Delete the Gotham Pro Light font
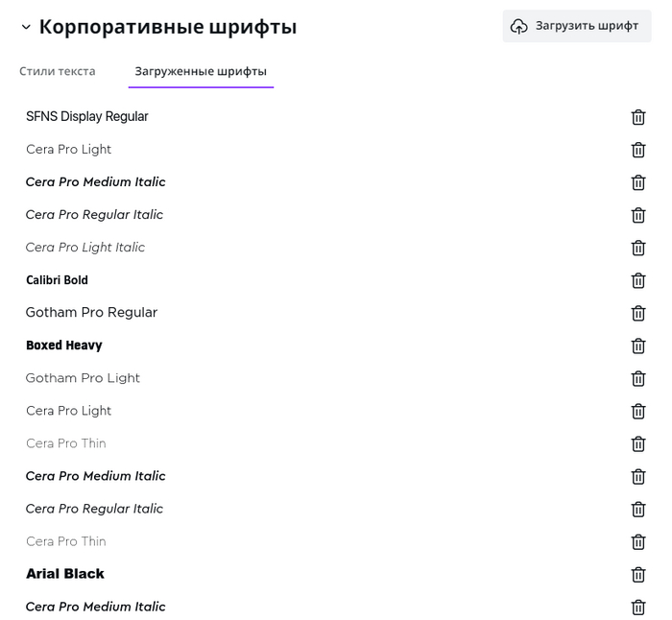The height and width of the screenshot is (620, 672). 638,378
